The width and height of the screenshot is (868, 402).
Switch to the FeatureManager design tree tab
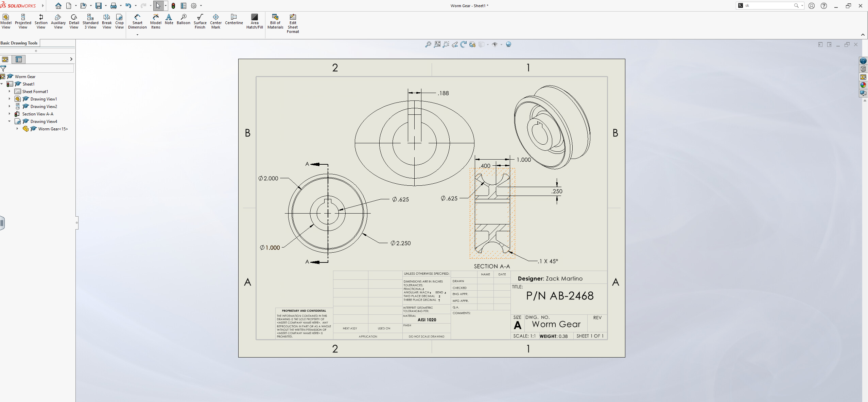pos(5,59)
